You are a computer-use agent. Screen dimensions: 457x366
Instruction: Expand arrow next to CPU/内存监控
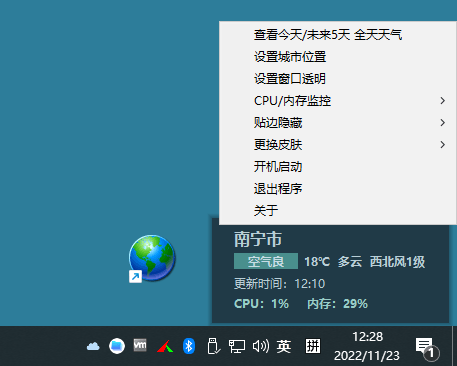pos(442,101)
